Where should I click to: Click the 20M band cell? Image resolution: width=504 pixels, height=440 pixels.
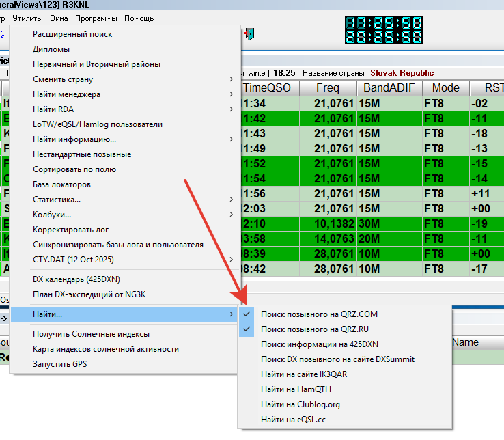(x=389, y=239)
